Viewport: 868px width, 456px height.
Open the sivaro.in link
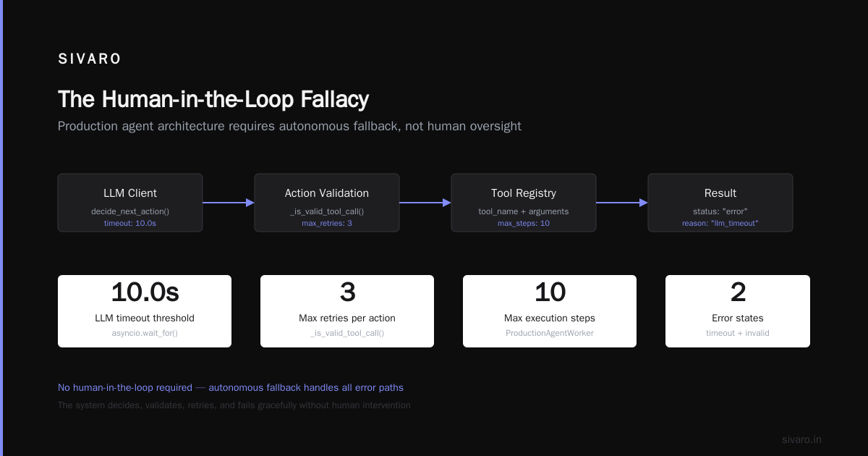click(x=801, y=439)
